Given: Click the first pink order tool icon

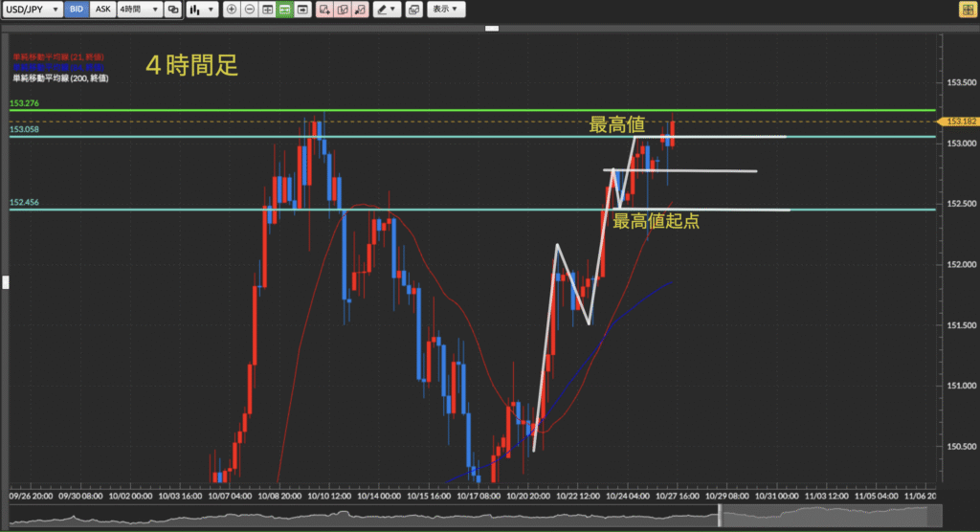Looking at the screenshot, I should pyautogui.click(x=324, y=9).
